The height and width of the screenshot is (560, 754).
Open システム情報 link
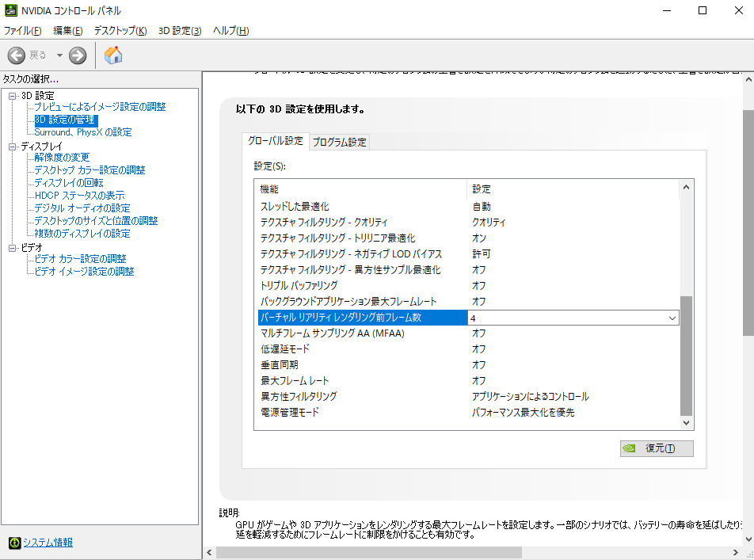[x=48, y=543]
